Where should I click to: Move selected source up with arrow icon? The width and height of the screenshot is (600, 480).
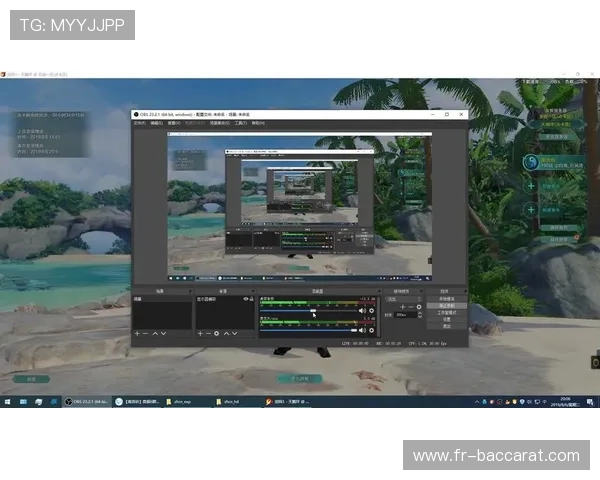(x=225, y=333)
